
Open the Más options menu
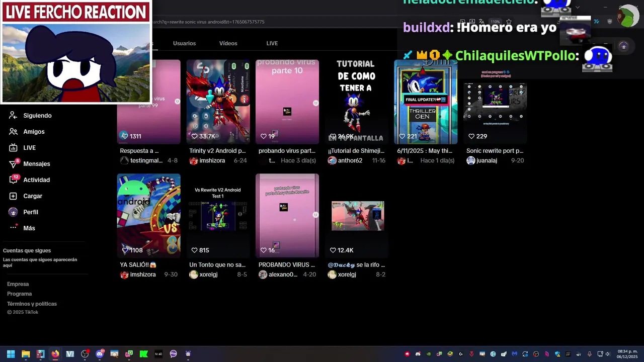22,228
